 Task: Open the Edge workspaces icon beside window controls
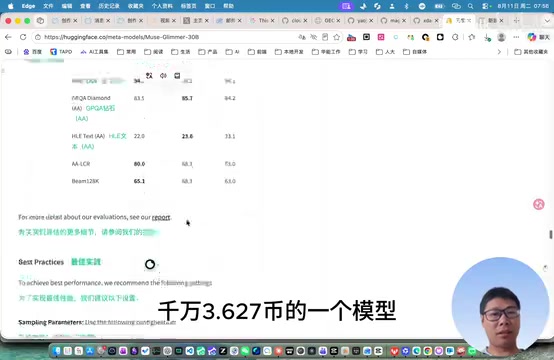pos(40,20)
